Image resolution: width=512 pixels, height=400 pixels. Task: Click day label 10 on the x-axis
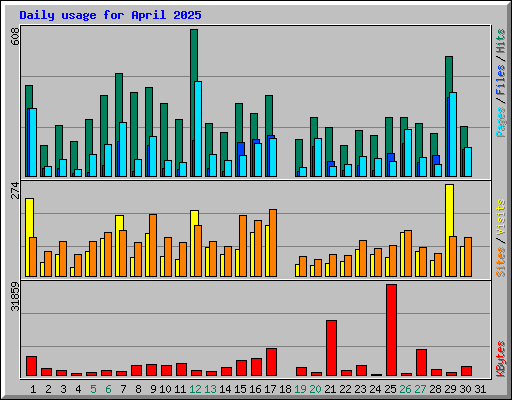click(x=165, y=389)
